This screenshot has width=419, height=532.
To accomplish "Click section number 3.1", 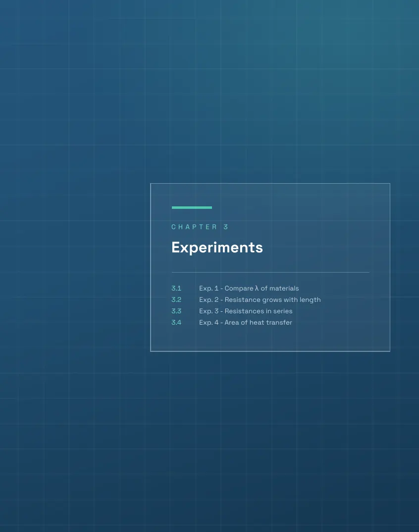I will [176, 289].
